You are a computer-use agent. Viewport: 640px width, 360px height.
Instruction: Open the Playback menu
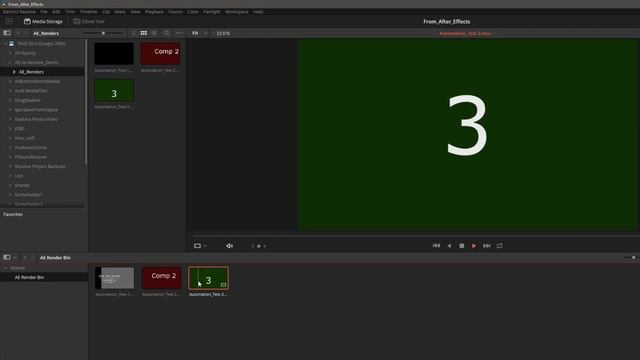pos(154,12)
